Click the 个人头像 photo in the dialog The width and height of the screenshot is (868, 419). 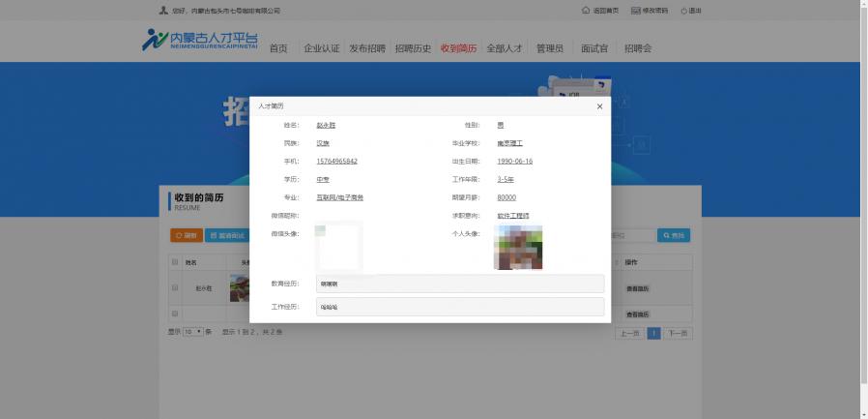[518, 248]
